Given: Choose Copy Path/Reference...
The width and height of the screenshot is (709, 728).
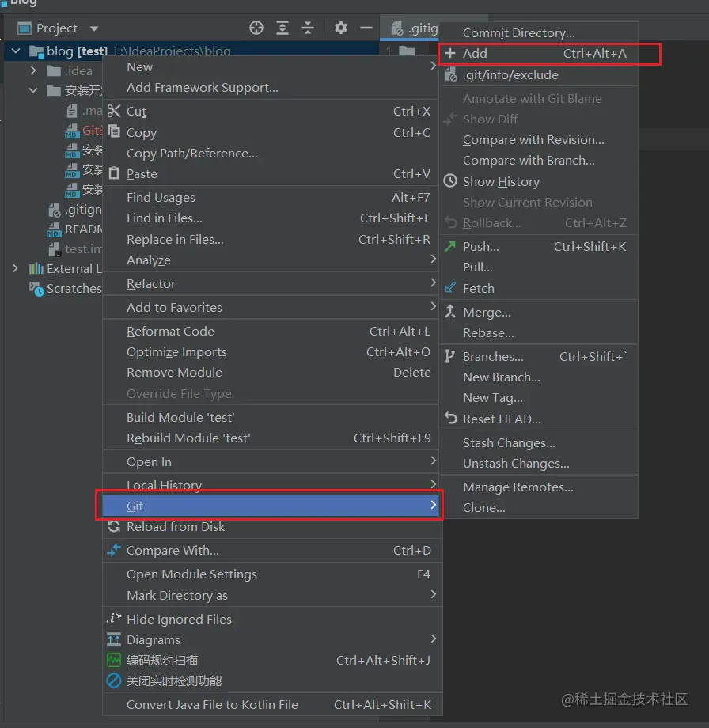Looking at the screenshot, I should (x=271, y=154).
